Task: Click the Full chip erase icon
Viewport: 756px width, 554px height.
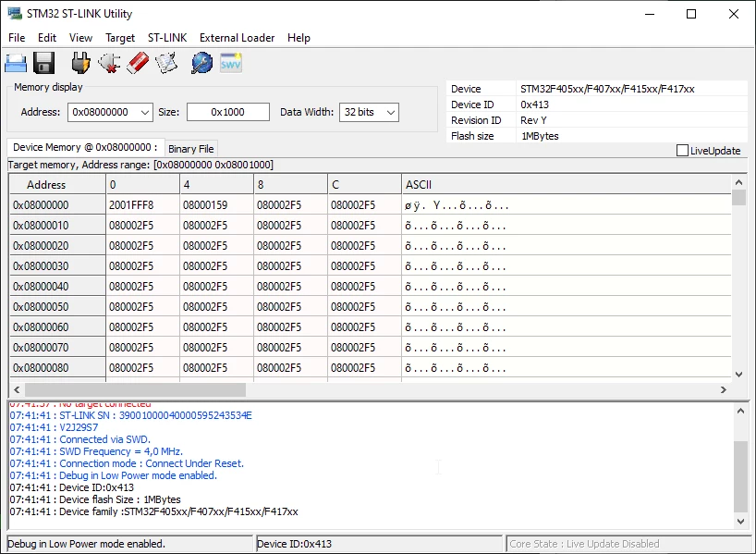Action: click(138, 63)
